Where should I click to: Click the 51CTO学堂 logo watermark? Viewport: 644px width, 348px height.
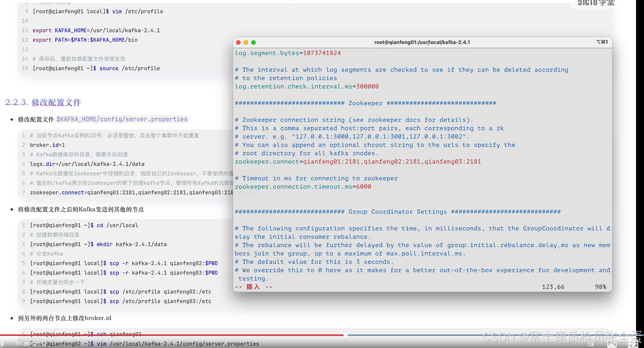596,3
